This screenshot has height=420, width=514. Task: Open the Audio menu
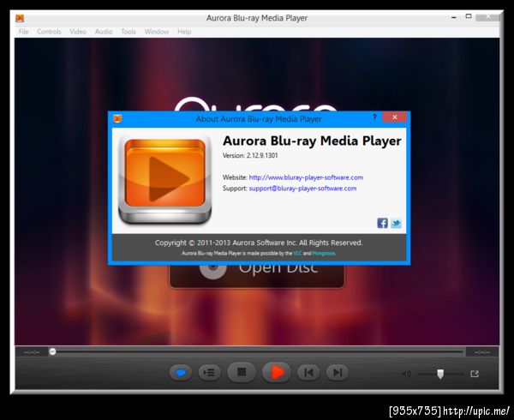tap(104, 32)
